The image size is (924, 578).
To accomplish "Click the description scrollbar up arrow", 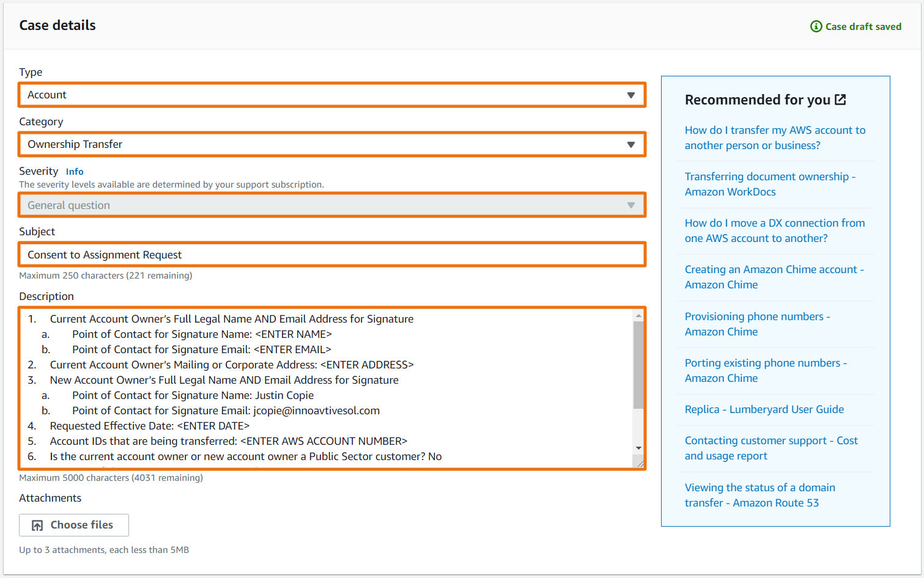I will point(638,316).
